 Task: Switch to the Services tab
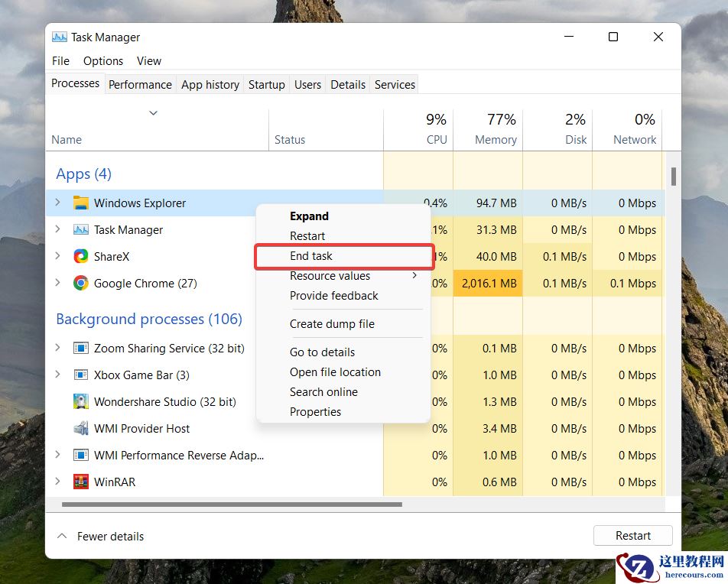(395, 85)
